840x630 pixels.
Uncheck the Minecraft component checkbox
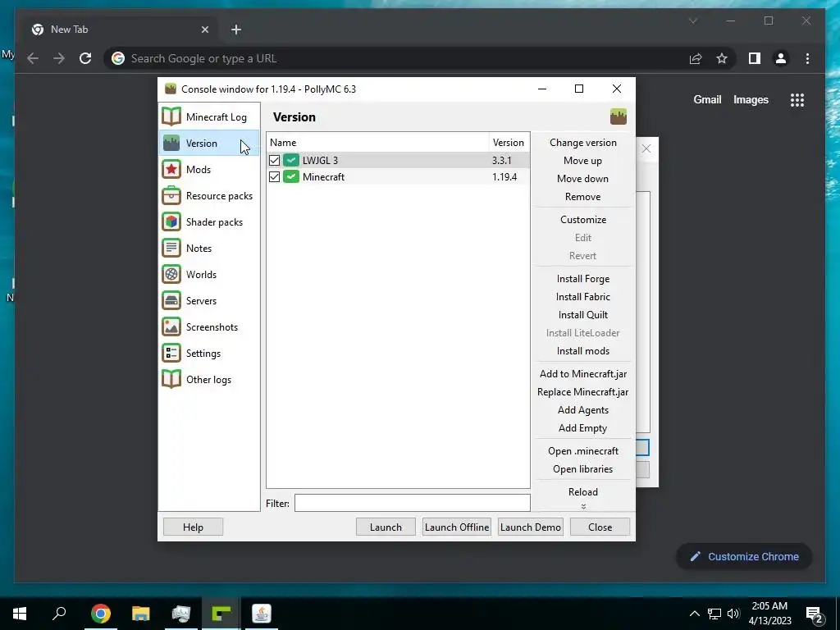tap(274, 177)
